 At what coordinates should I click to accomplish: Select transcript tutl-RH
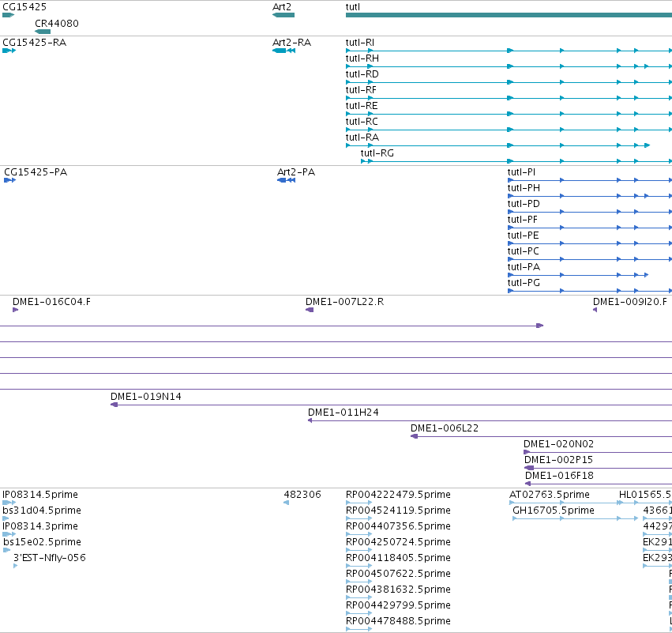(x=362, y=58)
